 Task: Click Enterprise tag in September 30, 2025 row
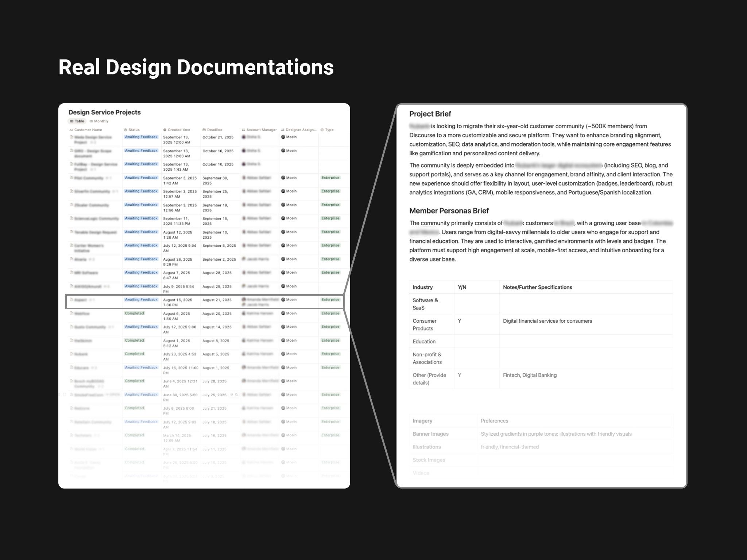coord(330,178)
